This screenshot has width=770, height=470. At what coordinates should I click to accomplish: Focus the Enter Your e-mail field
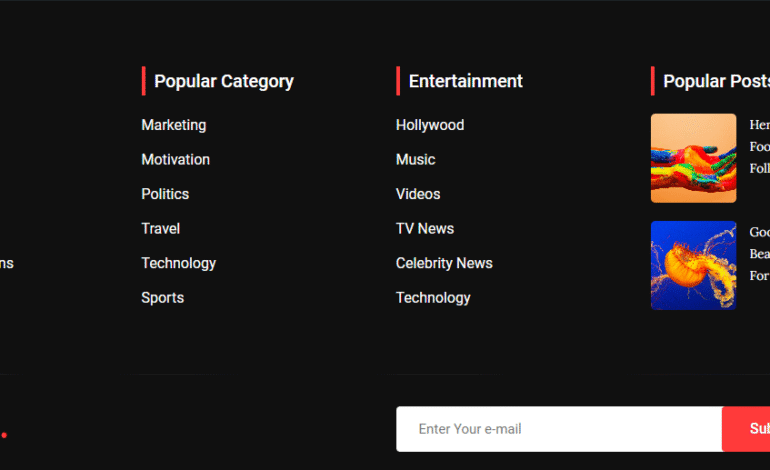tap(558, 429)
